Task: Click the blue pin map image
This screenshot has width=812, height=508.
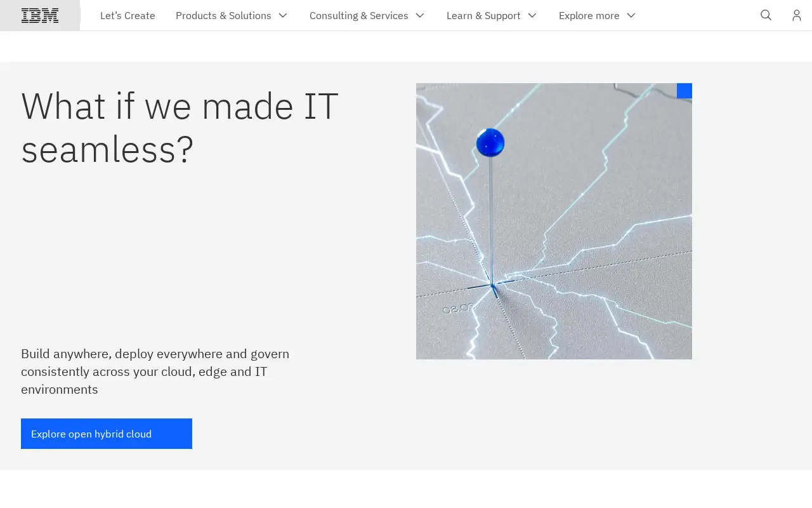Action: [554, 221]
